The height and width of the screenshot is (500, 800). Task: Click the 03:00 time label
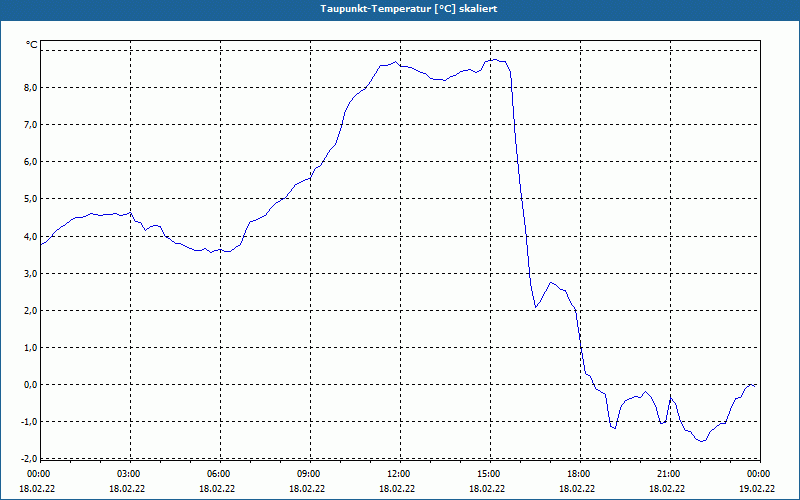130,474
